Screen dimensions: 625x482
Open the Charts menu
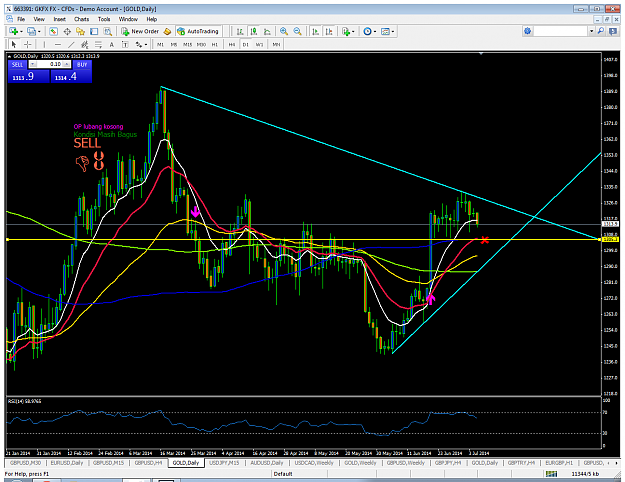[81, 19]
